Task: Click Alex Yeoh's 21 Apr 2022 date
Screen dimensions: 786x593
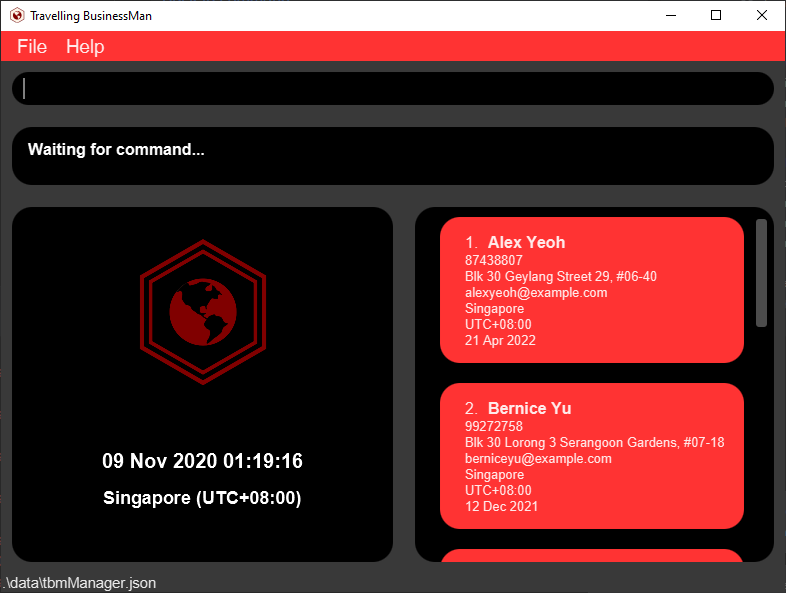Action: (500, 341)
